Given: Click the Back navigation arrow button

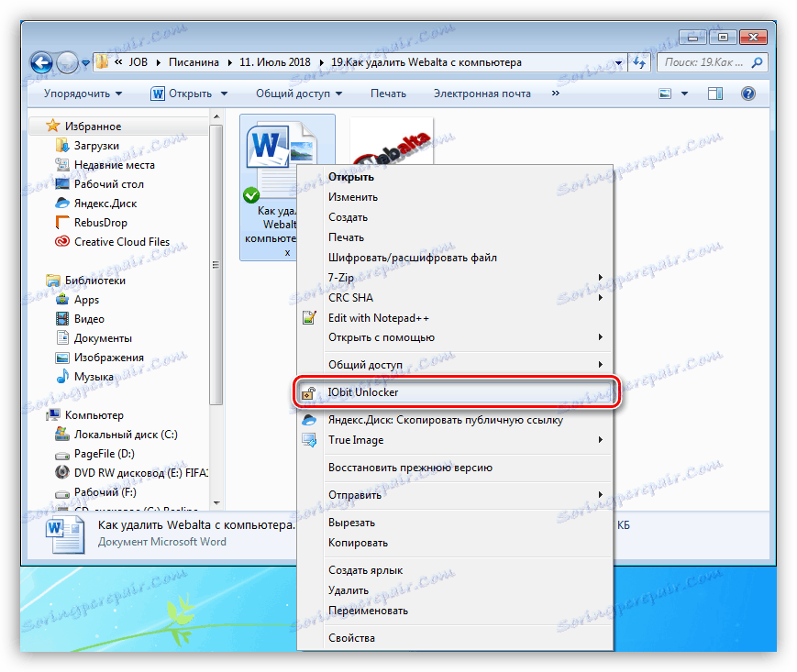Looking at the screenshot, I should [x=41, y=63].
